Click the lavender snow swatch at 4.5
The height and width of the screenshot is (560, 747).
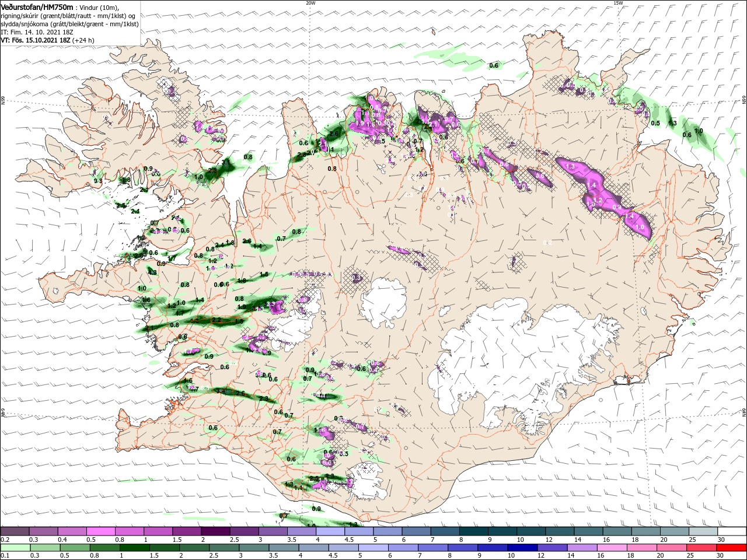coord(359,531)
